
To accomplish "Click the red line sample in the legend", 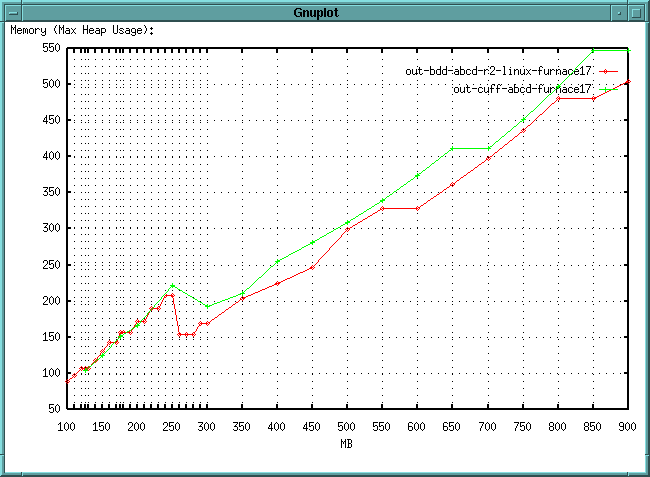I will tap(611, 72).
